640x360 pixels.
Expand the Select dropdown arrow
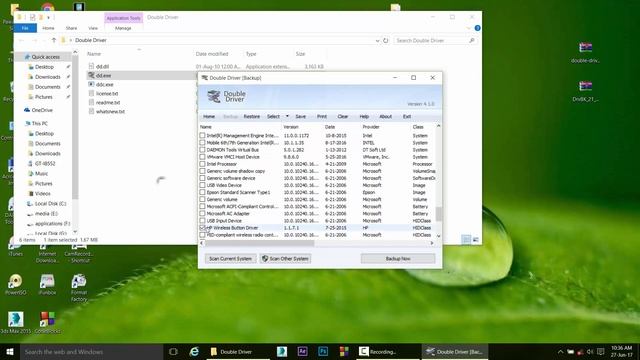[287, 116]
